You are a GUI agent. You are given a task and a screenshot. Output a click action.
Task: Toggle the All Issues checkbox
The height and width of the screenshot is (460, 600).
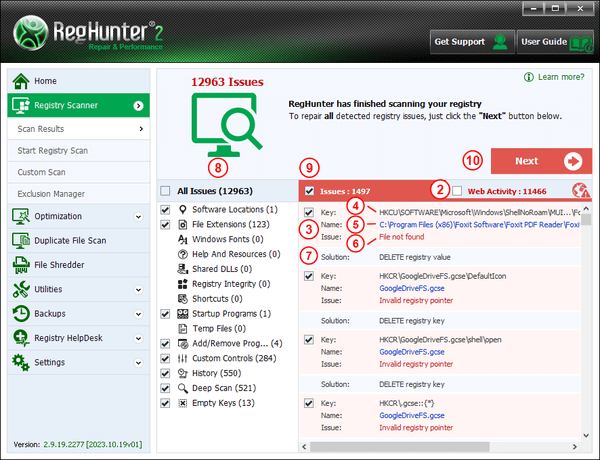[x=166, y=190]
